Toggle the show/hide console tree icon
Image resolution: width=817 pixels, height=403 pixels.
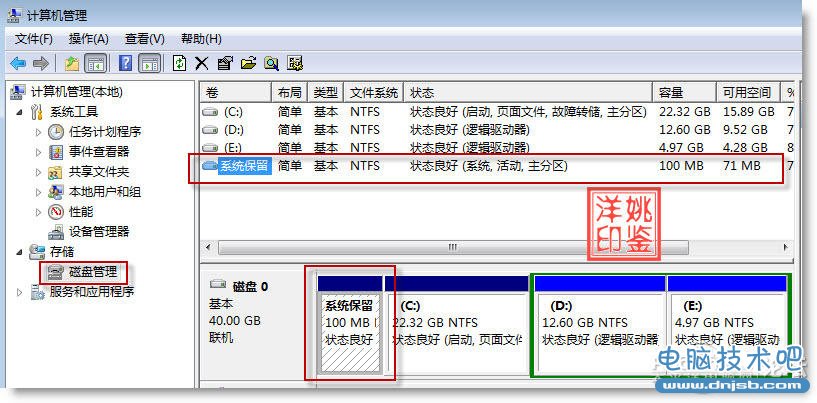(x=96, y=64)
